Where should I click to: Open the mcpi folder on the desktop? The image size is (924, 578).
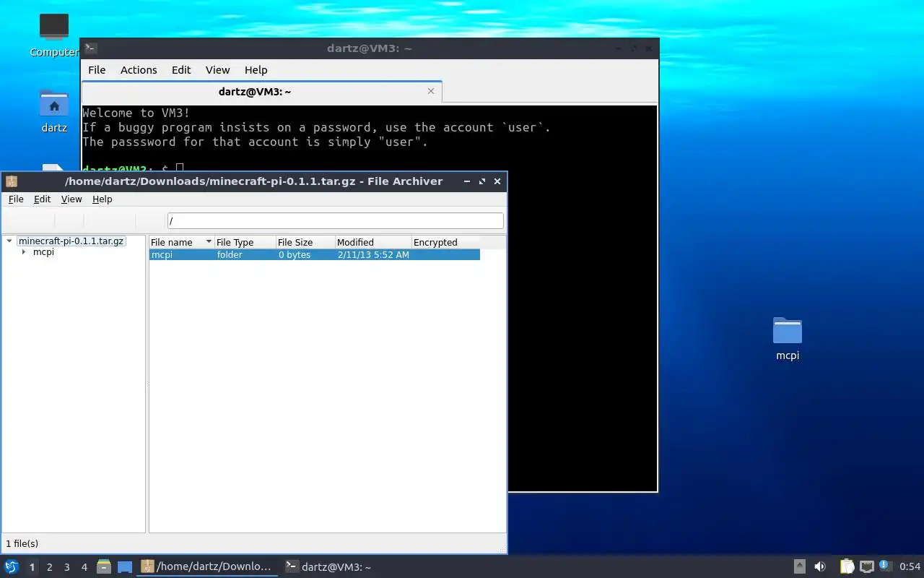tap(788, 339)
